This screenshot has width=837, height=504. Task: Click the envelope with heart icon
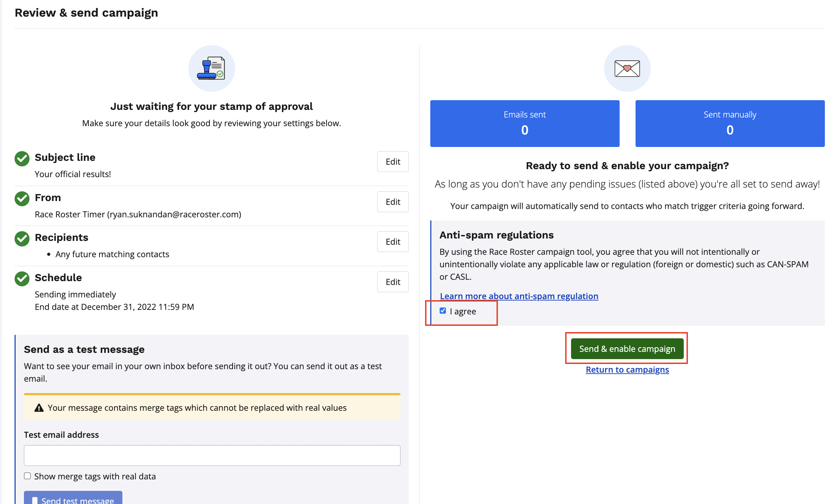(627, 68)
